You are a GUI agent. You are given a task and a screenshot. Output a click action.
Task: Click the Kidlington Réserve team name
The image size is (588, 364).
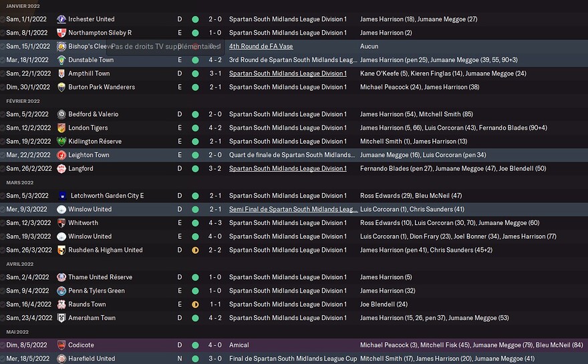[95, 142]
